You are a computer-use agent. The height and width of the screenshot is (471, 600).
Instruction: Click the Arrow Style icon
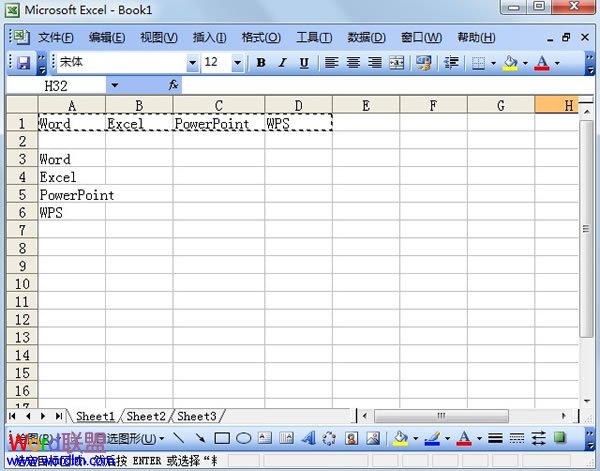[538, 438]
